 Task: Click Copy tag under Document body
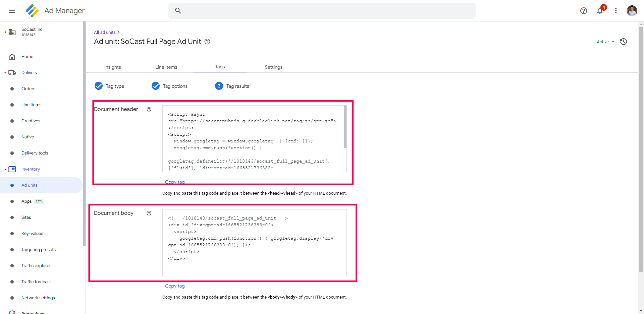click(175, 286)
